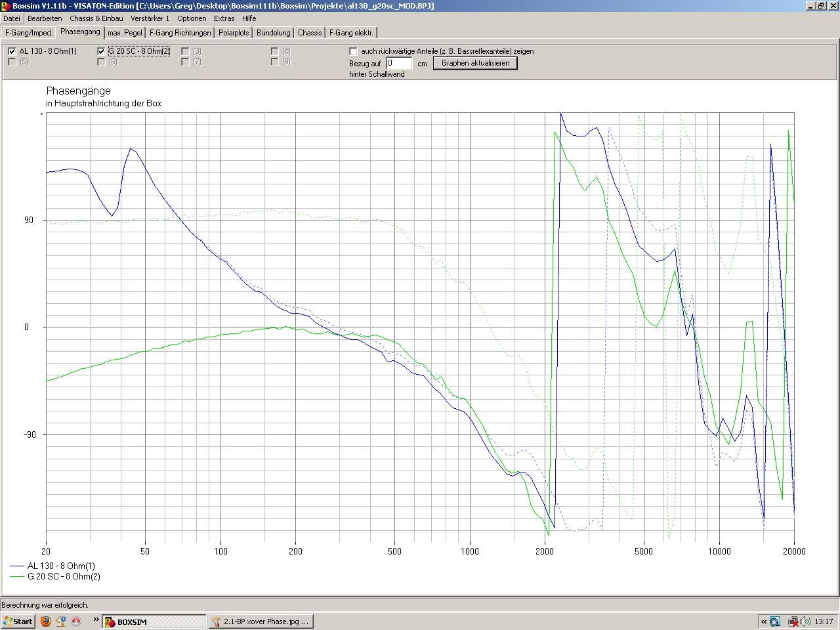Viewport: 840px width, 630px height.
Task: Open the Windows Start menu
Action: coord(18,621)
